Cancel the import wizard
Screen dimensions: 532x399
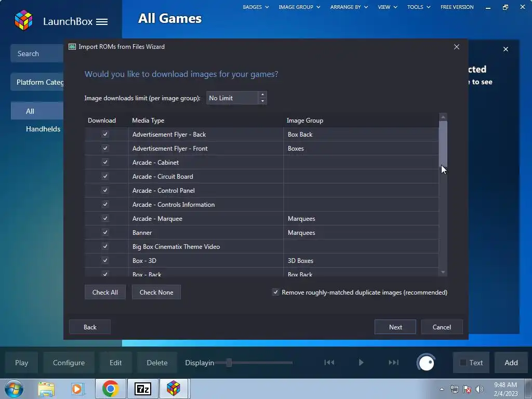442,327
